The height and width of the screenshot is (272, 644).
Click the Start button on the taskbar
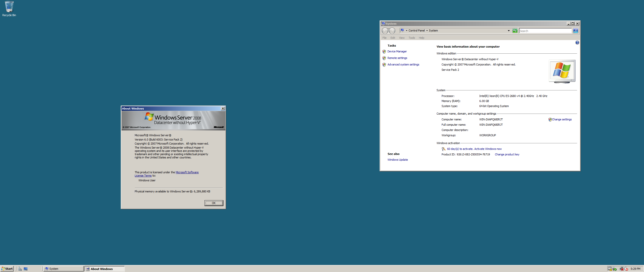[x=7, y=269]
